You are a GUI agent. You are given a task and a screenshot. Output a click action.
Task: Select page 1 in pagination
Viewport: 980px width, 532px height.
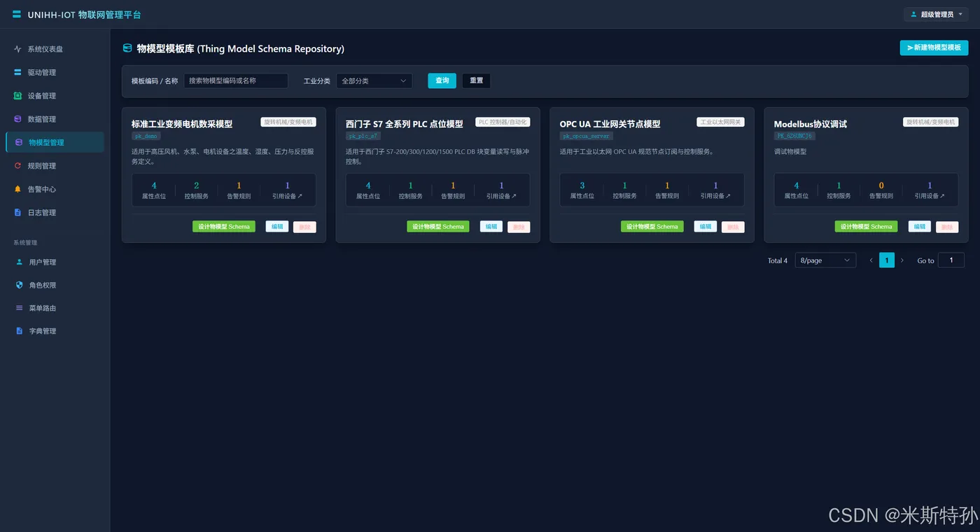(x=887, y=260)
